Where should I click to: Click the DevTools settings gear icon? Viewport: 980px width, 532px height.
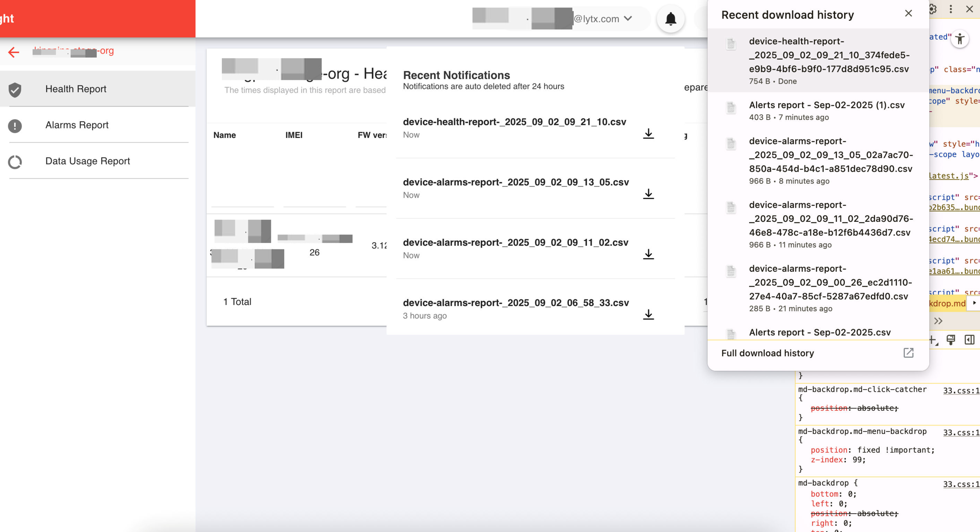933,9
